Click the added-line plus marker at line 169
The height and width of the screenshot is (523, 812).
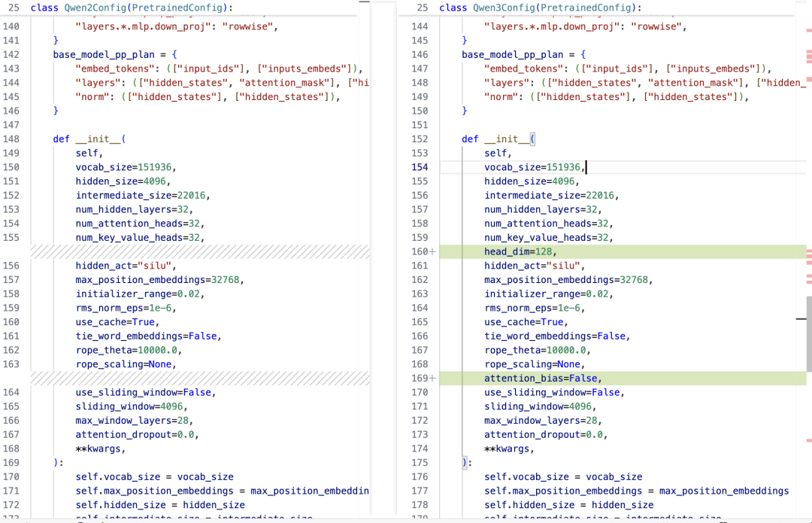[x=432, y=379]
